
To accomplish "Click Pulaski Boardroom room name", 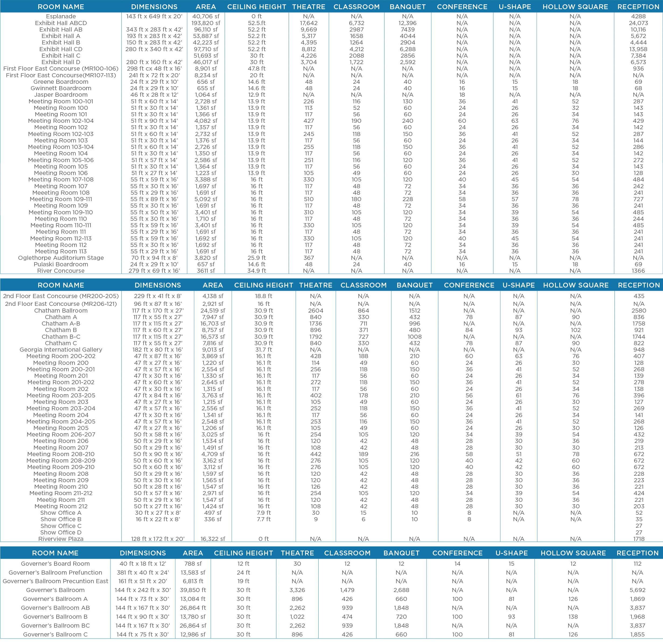I will [61, 264].
